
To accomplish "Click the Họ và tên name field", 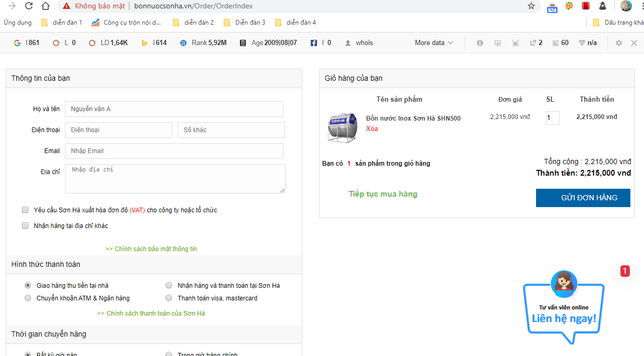I will (174, 109).
